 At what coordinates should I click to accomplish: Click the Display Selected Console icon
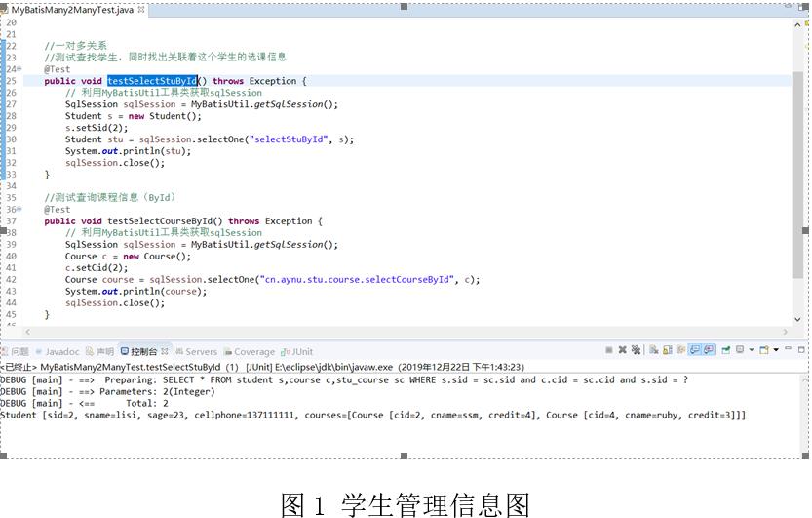pyautogui.click(x=740, y=349)
